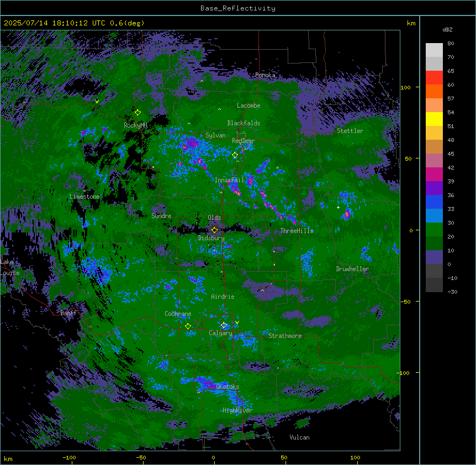476x465 pixels.
Task: Click the yellow diamond marker above RockyMH
Action: (x=137, y=113)
